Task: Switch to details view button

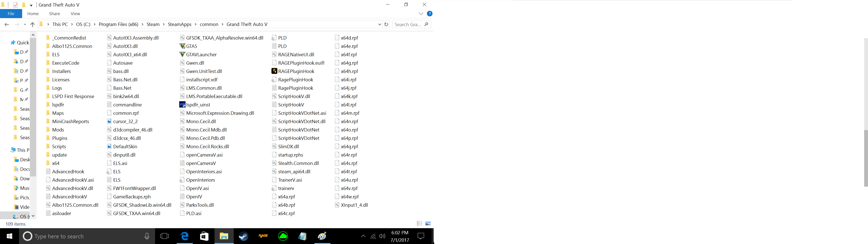Action: pos(420,224)
